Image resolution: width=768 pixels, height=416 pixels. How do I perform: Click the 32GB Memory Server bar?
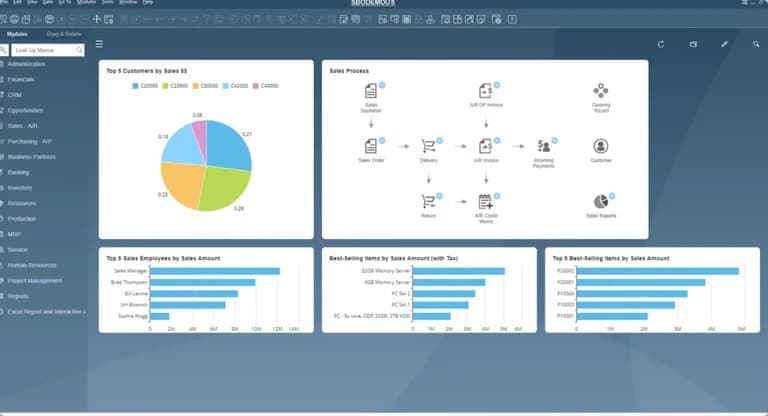point(458,271)
